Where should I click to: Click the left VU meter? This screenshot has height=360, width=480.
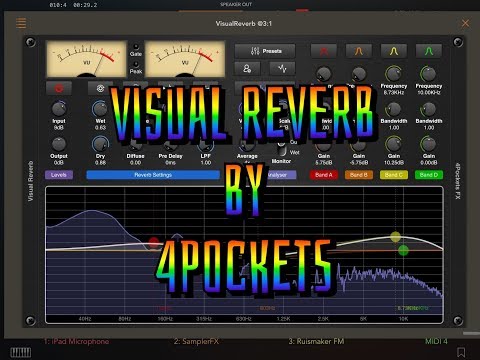[x=86, y=59]
